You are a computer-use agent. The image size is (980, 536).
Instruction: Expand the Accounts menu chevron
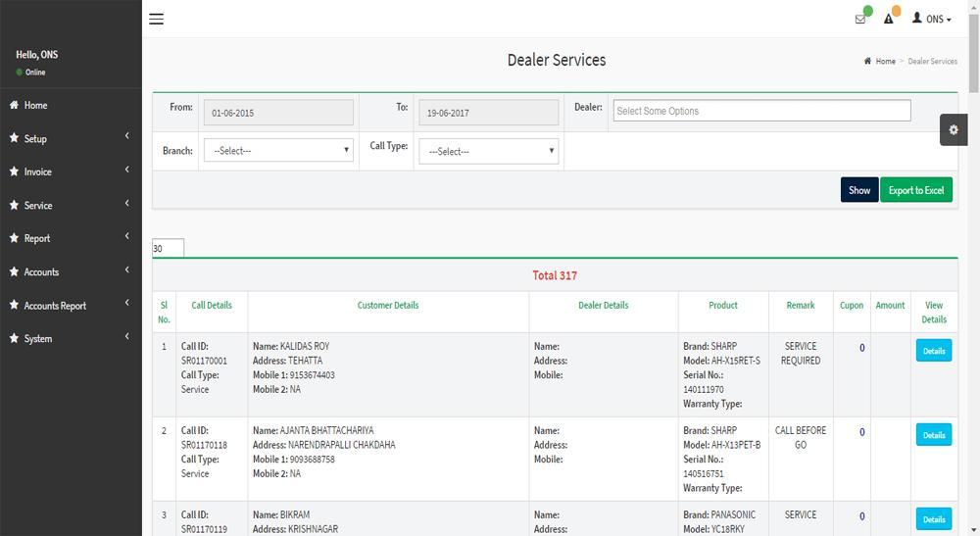pyautogui.click(x=126, y=269)
